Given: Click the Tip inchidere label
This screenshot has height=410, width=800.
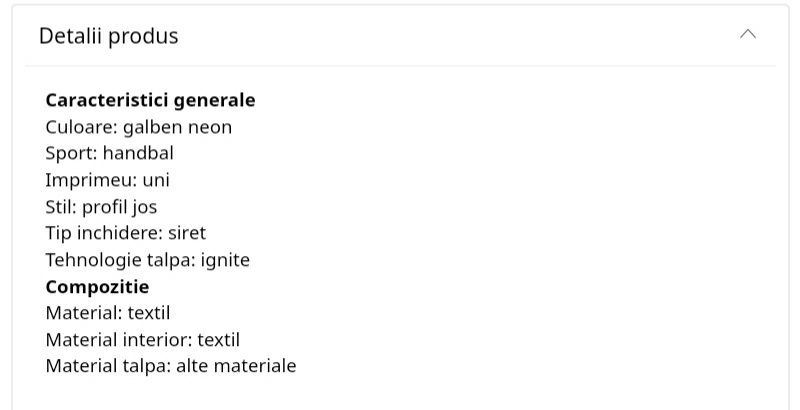Looking at the screenshot, I should (x=100, y=233).
